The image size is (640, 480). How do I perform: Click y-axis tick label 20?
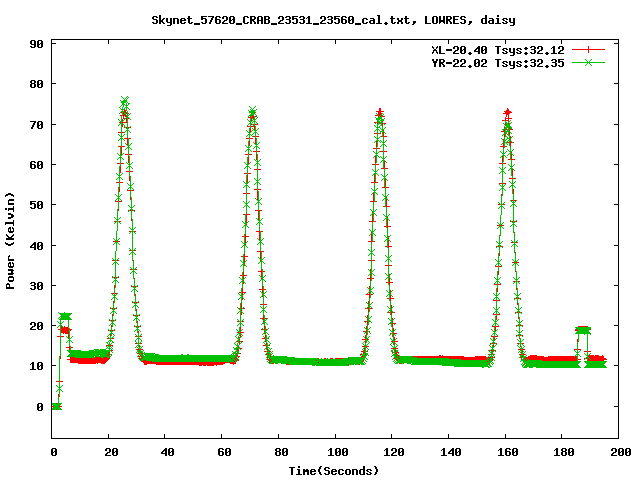coord(36,326)
